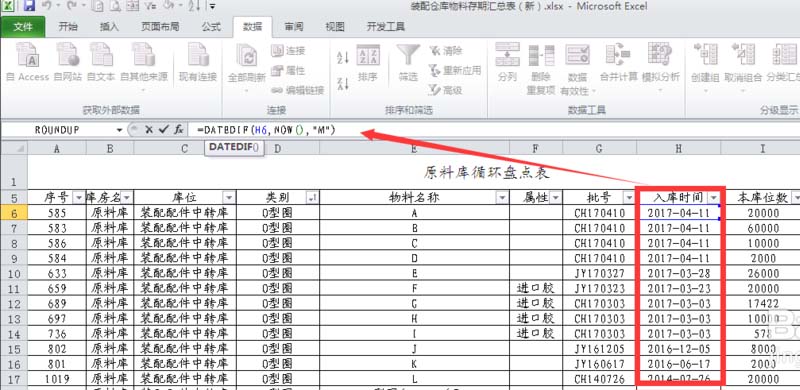Select 进口胶 cell in row 11
The image size is (800, 390).
pos(536,288)
